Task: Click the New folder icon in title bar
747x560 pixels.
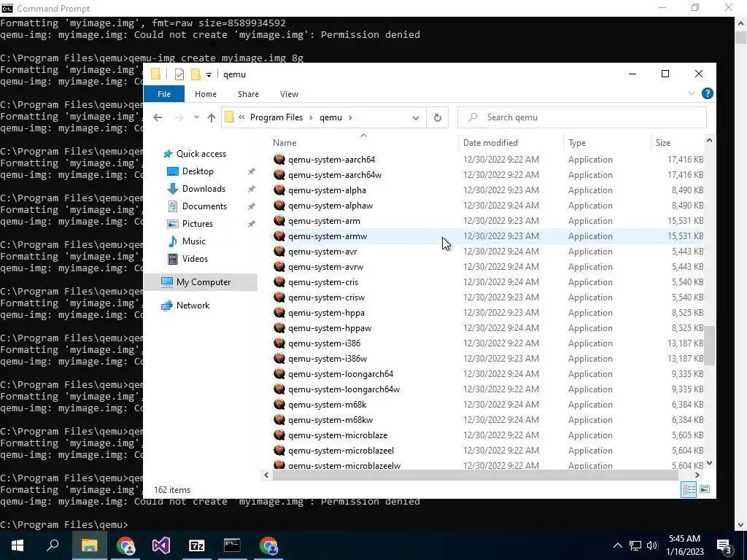Action: pyautogui.click(x=196, y=74)
